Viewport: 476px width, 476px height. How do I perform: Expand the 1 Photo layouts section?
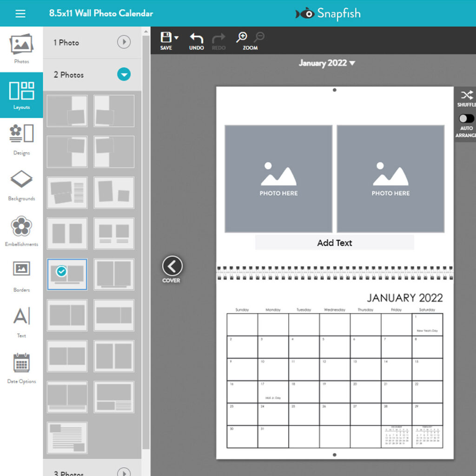[x=123, y=42]
